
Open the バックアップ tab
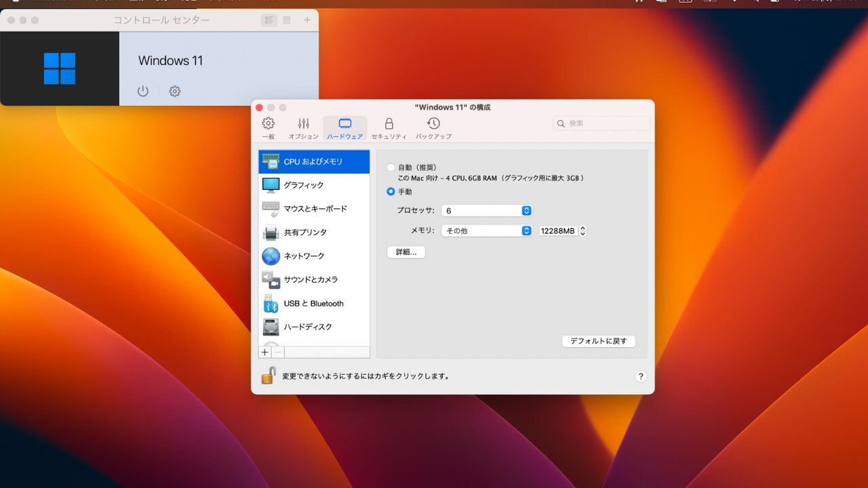tap(433, 128)
